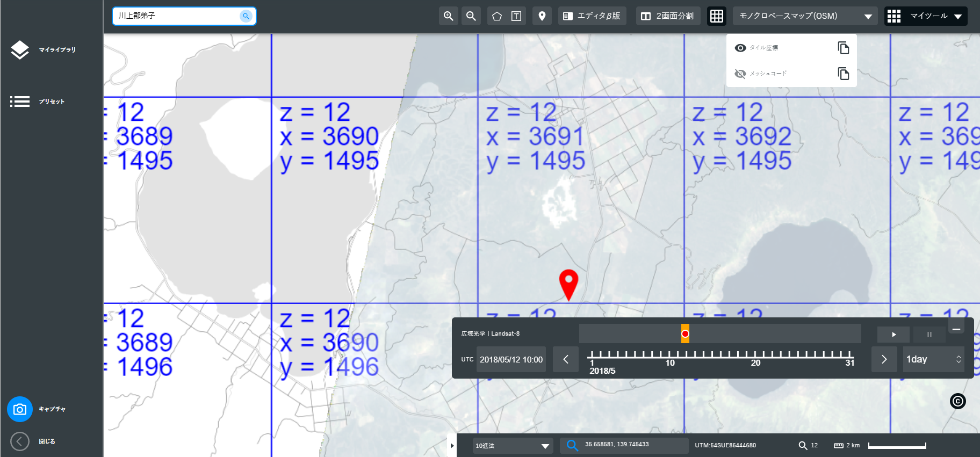Search by coordinates magnifier in status bar
The height and width of the screenshot is (457, 980).
coord(572,446)
